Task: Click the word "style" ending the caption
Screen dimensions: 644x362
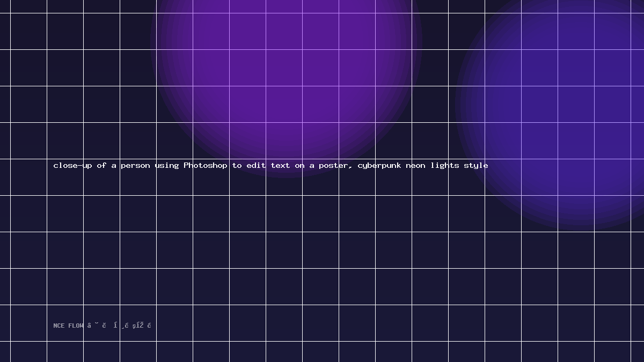Action: [476, 165]
